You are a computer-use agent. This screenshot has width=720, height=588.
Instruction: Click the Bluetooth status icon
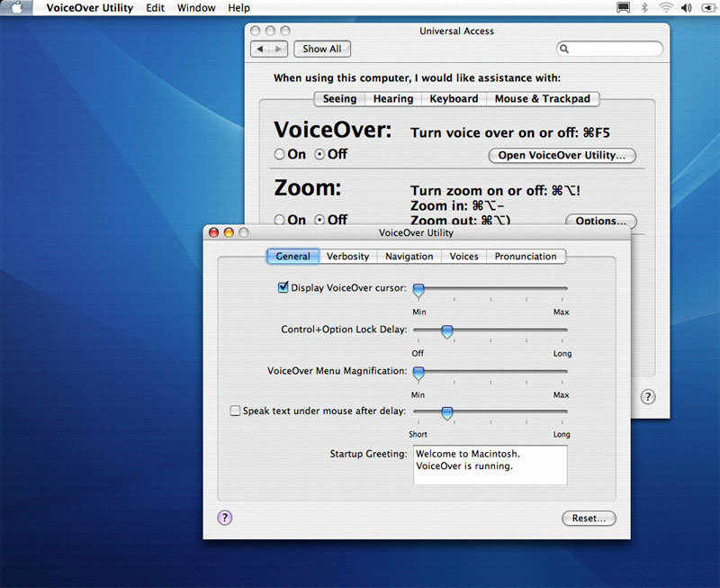pos(644,8)
